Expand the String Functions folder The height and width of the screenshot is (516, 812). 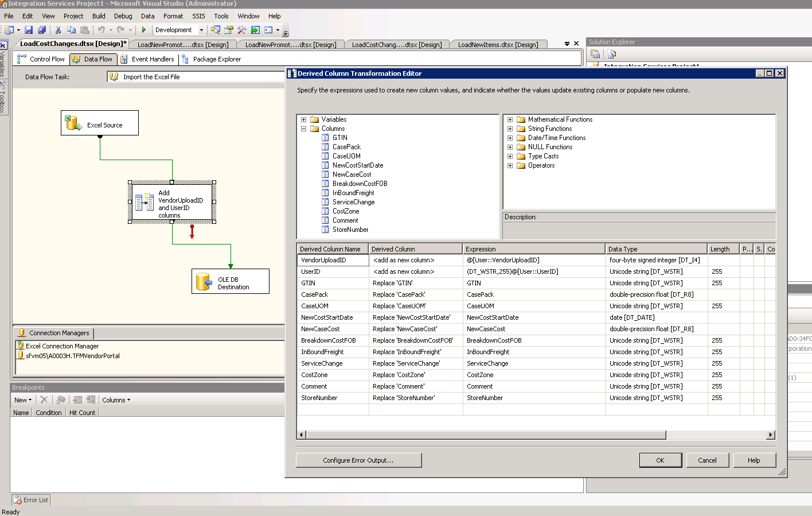510,129
